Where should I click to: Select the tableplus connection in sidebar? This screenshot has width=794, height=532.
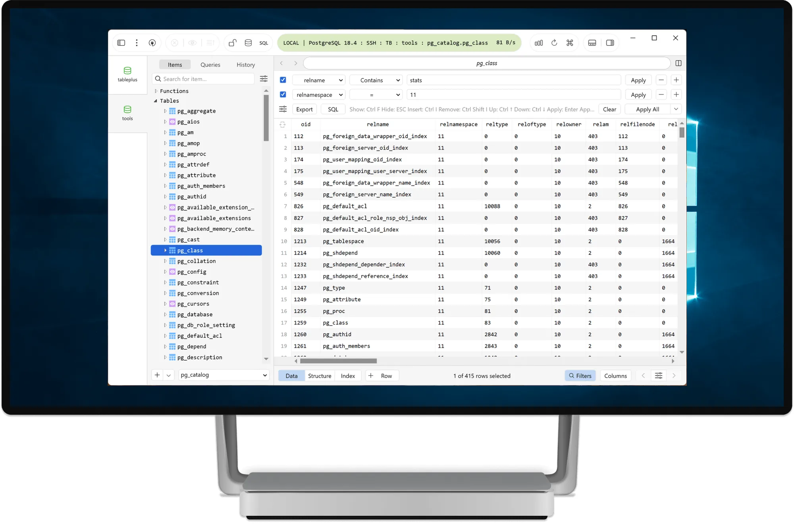coord(127,74)
